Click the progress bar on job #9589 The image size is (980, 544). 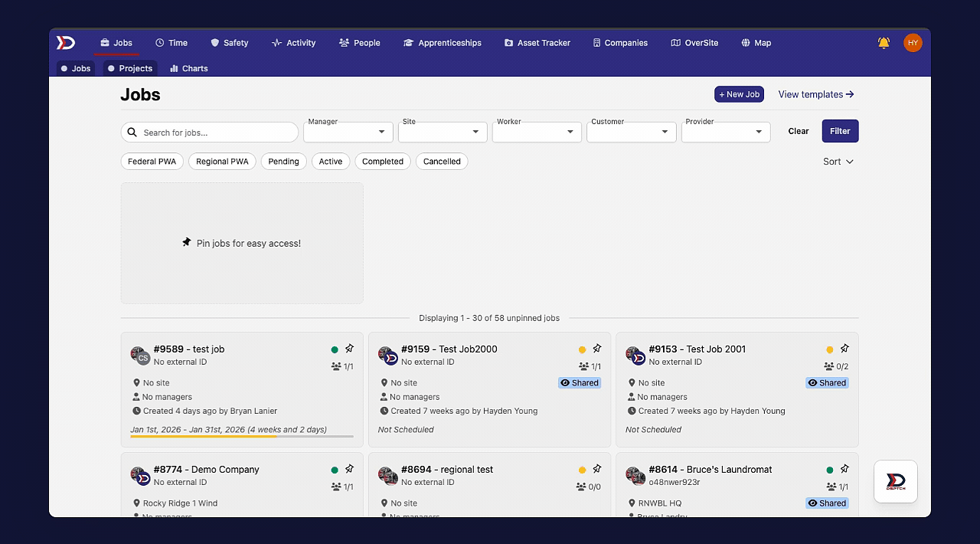pyautogui.click(x=242, y=436)
